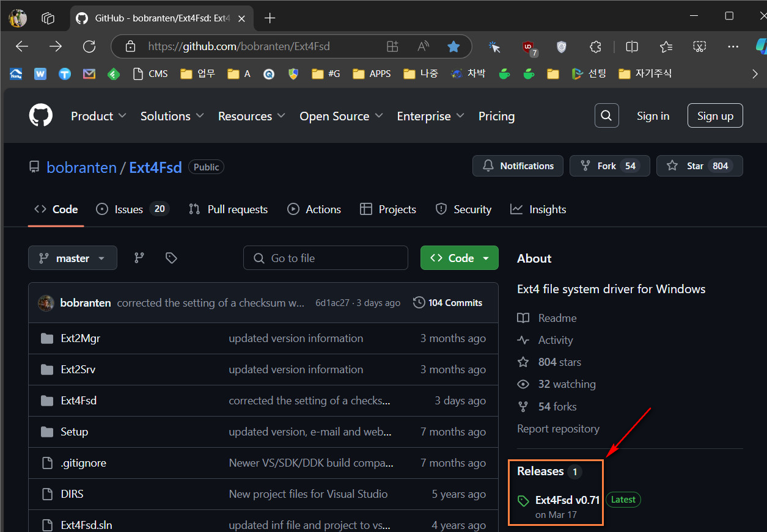
Task: Open the .gitignore file
Action: click(84, 463)
